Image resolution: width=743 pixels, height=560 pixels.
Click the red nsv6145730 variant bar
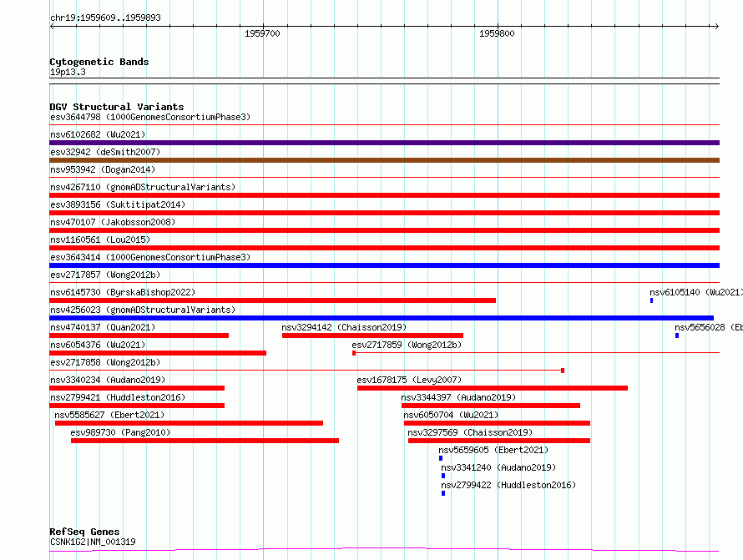pos(272,300)
